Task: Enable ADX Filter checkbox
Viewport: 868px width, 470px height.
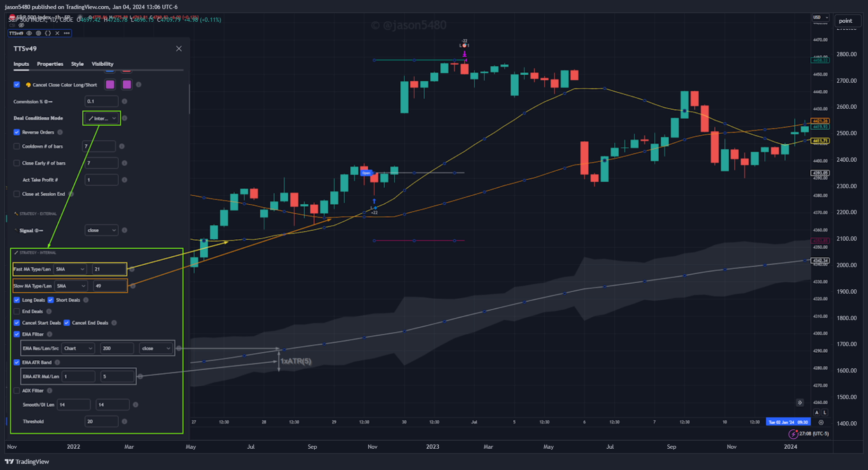Action: 17,391
